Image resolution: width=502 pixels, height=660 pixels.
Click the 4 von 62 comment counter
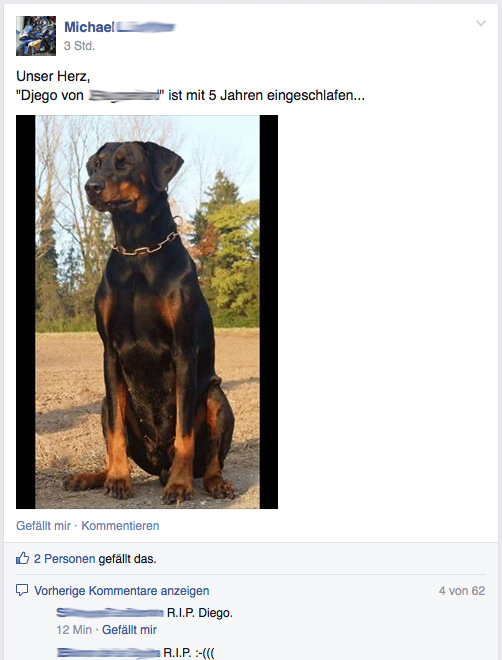(462, 591)
